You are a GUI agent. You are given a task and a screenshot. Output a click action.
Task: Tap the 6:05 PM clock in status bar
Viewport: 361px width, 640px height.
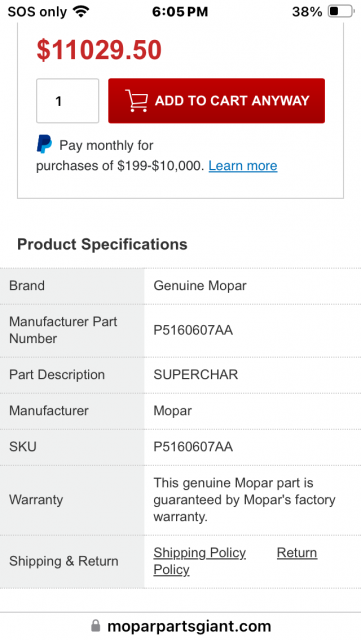(x=180, y=11)
